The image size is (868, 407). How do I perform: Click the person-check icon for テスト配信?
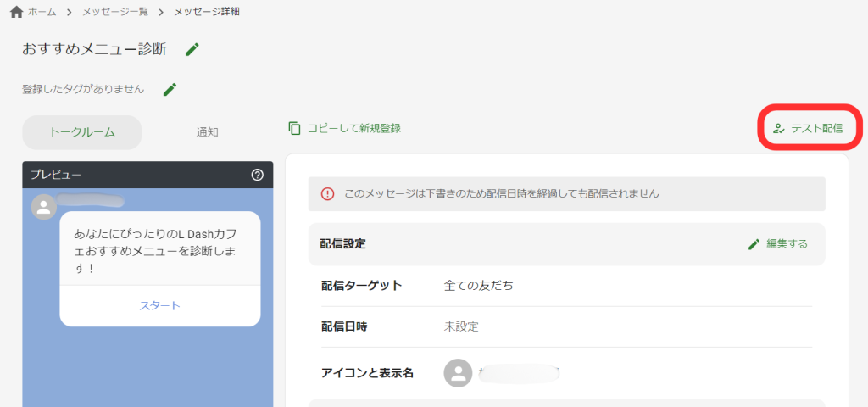point(779,129)
